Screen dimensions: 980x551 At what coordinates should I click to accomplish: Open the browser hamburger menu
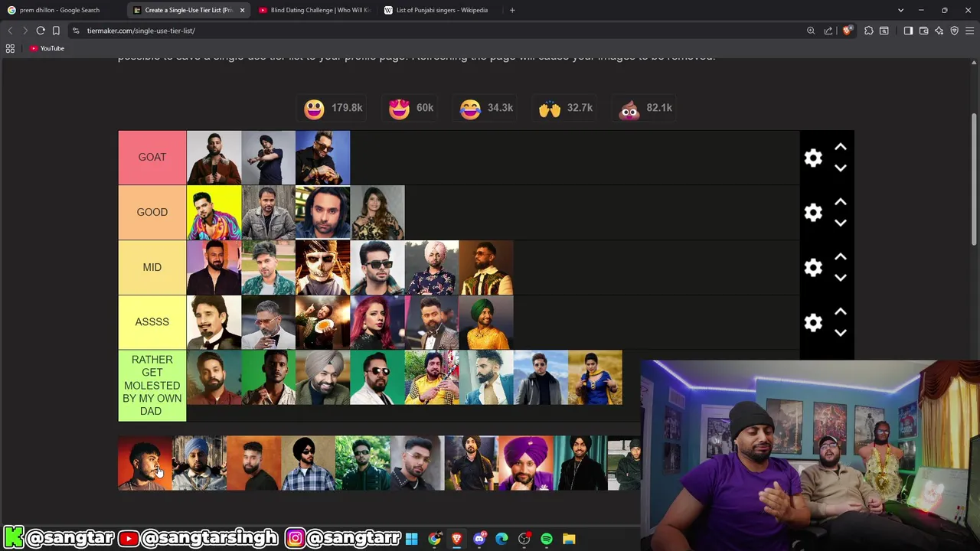pos(970,31)
